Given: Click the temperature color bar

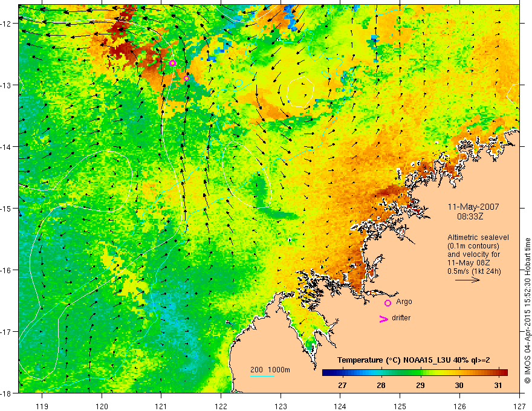Looking at the screenshot, I should [x=415, y=373].
